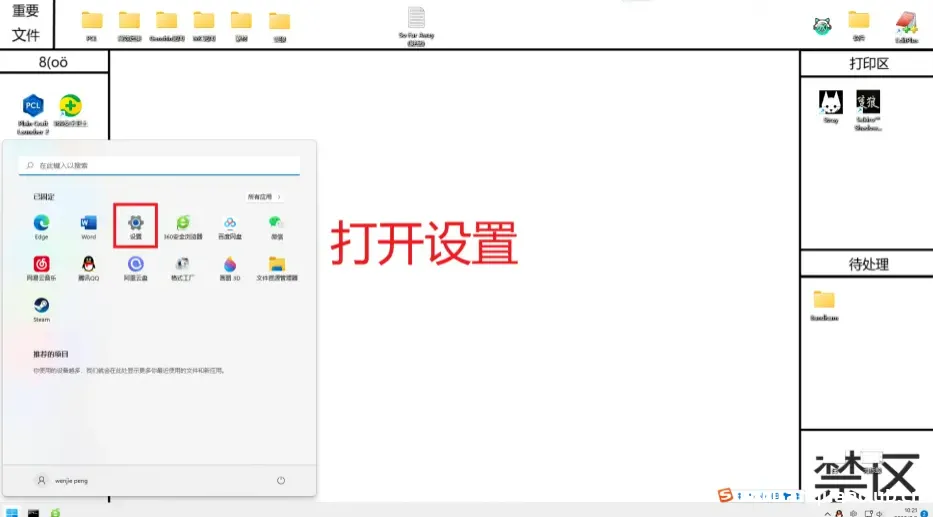Open the 设置 gear icon

point(136,227)
